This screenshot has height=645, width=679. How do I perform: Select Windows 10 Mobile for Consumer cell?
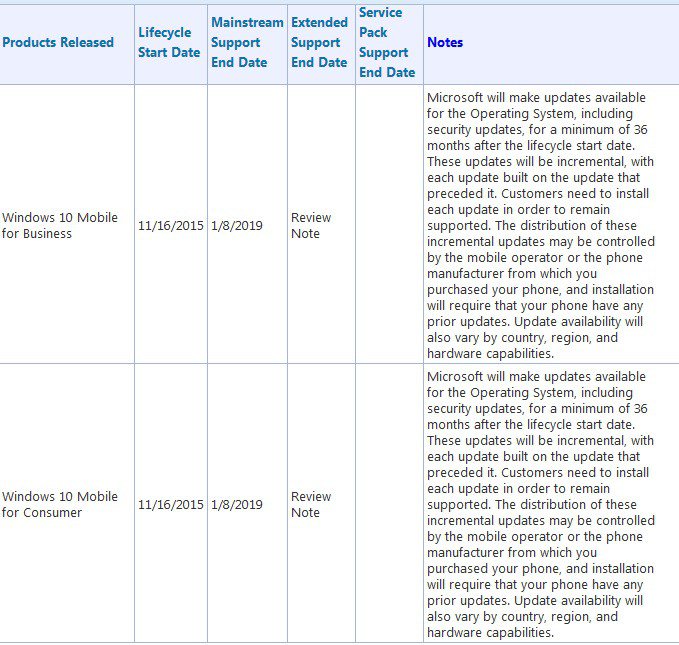[60, 504]
